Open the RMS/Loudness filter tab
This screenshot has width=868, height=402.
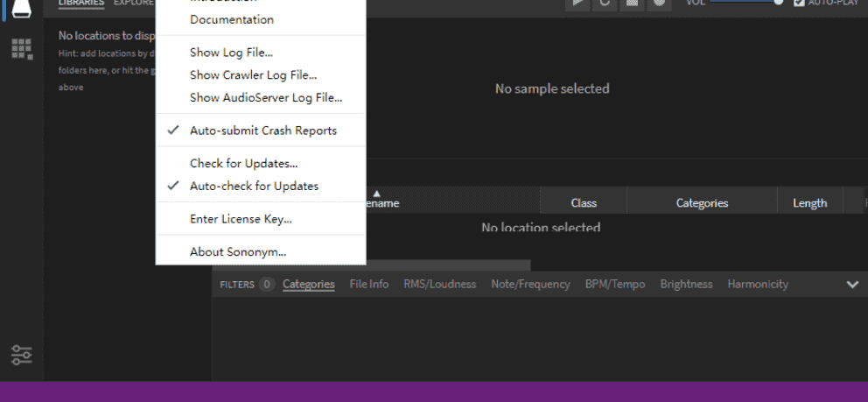(x=439, y=284)
